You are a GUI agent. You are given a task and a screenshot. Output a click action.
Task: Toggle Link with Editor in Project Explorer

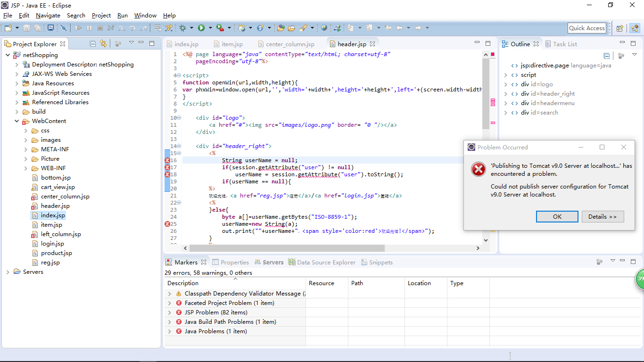pos(103,44)
